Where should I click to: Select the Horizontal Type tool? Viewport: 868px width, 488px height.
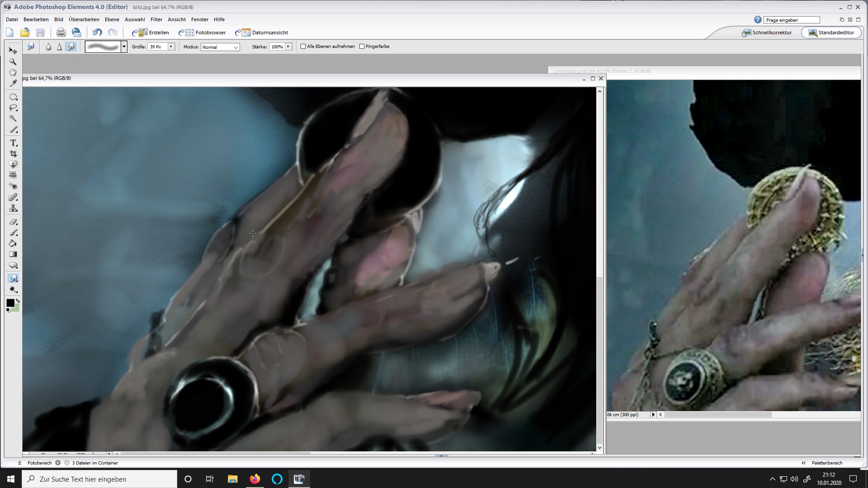point(13,143)
